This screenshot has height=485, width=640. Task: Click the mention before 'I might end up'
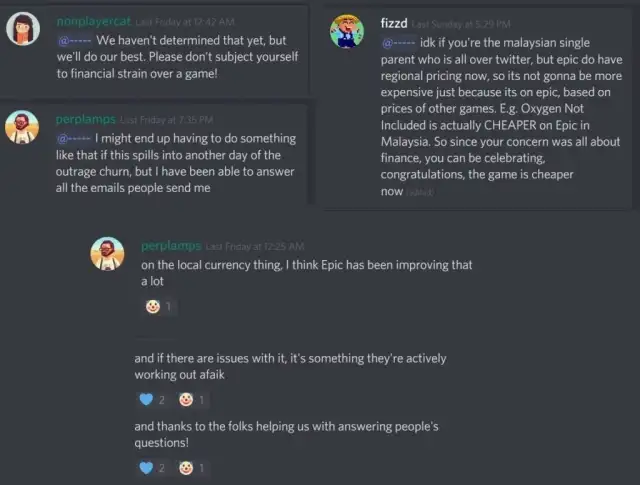[x=74, y=137]
